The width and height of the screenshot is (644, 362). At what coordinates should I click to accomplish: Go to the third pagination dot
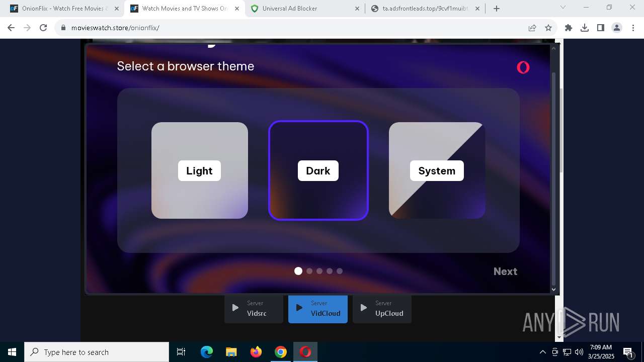tap(319, 271)
